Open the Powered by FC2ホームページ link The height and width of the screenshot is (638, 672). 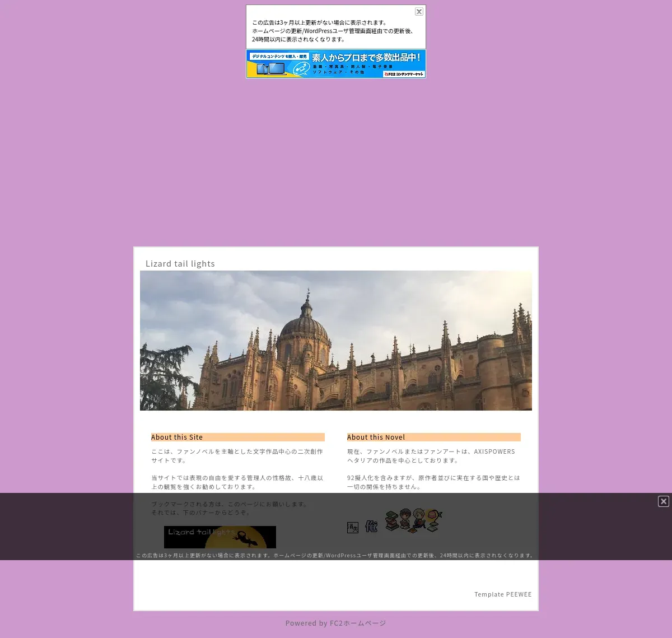pos(335,623)
